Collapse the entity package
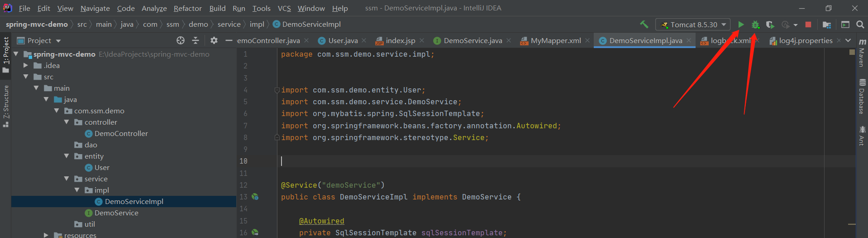868x238 pixels. (67, 156)
